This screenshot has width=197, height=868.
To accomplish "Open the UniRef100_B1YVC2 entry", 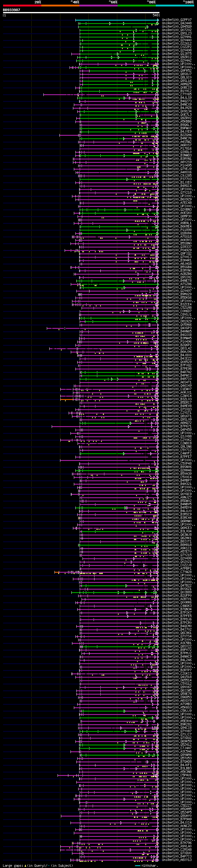I will 177,91.
